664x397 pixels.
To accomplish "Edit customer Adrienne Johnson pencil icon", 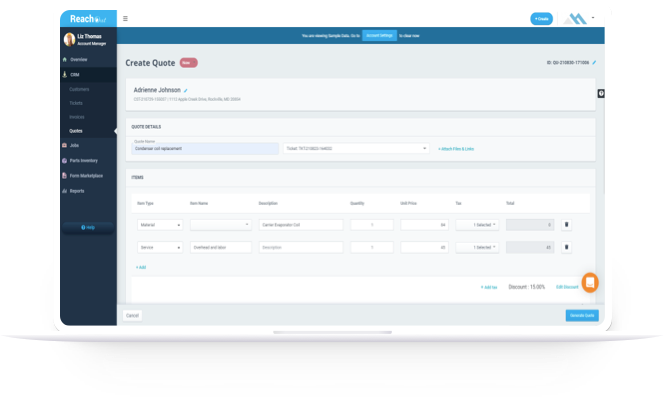I will coord(185,90).
